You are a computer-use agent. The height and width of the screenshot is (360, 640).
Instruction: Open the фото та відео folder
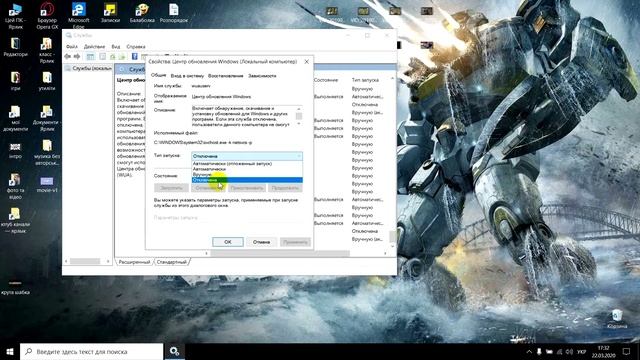[x=16, y=186]
